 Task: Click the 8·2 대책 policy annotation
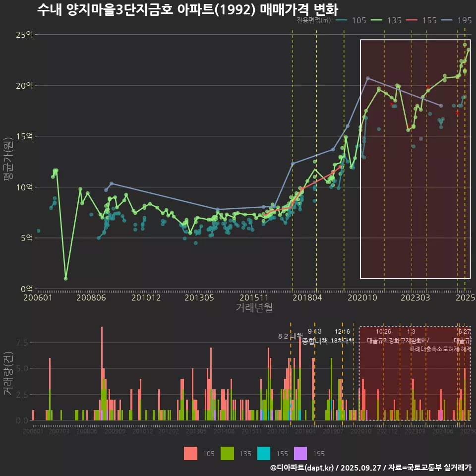pyautogui.click(x=290, y=336)
